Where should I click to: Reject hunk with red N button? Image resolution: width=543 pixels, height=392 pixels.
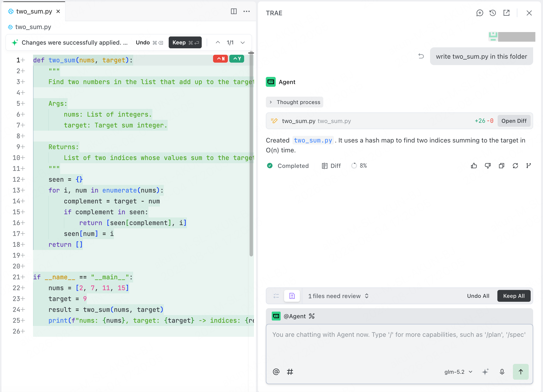(x=220, y=59)
